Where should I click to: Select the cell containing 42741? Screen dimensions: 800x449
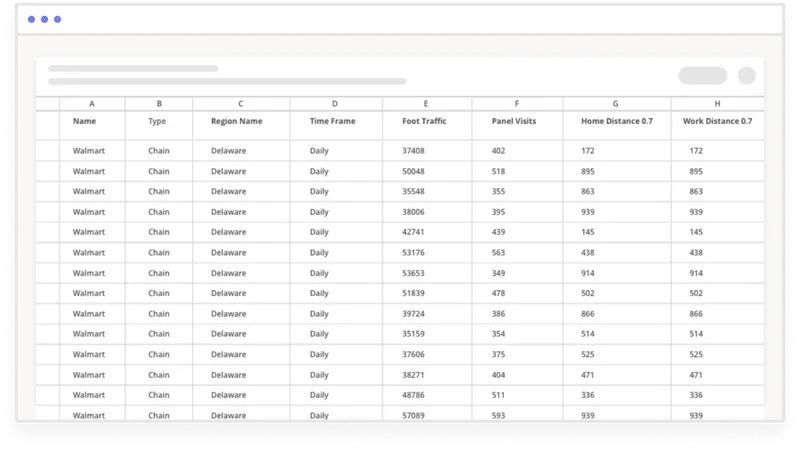427,232
